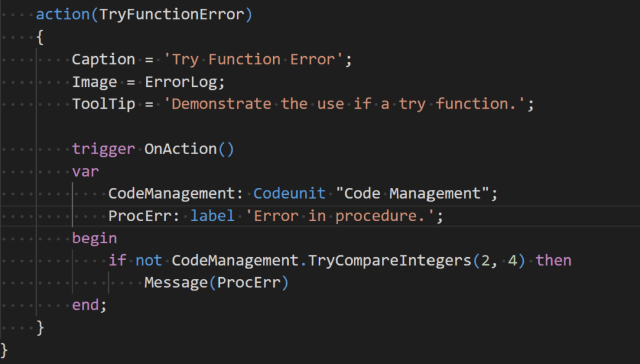Click the 'label' keyword
640x364 pixels.
pyautogui.click(x=212, y=216)
